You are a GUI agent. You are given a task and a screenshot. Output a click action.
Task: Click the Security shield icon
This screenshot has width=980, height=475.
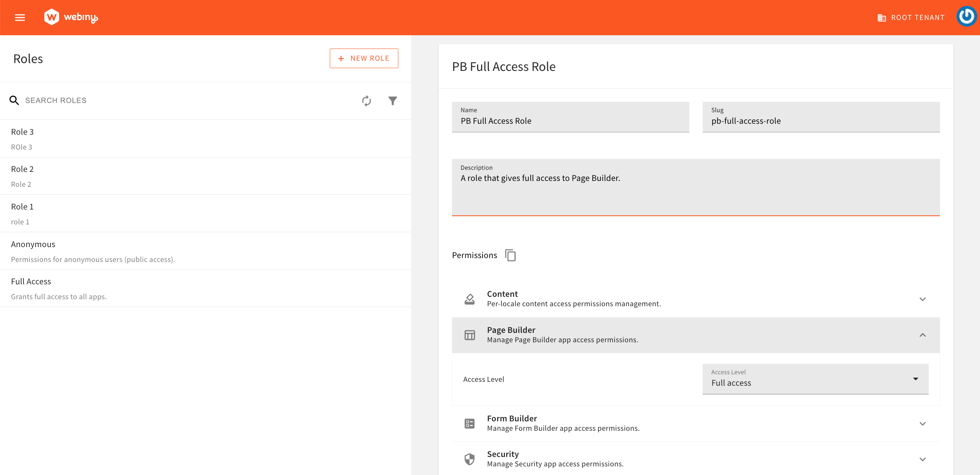[x=470, y=459]
